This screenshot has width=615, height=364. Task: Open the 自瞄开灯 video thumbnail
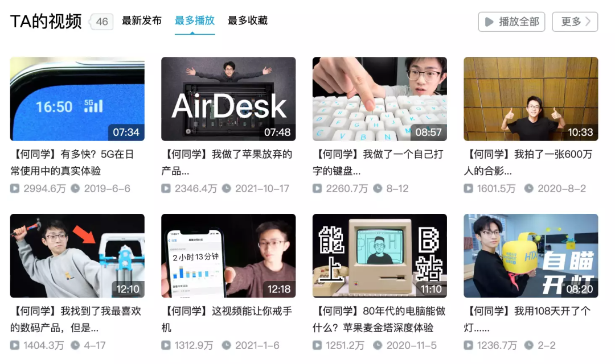(x=531, y=256)
